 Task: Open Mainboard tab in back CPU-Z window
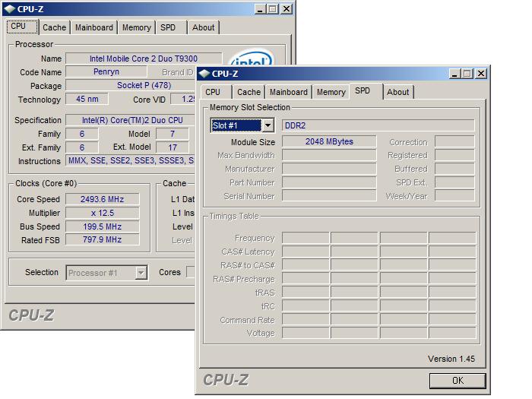(x=94, y=27)
